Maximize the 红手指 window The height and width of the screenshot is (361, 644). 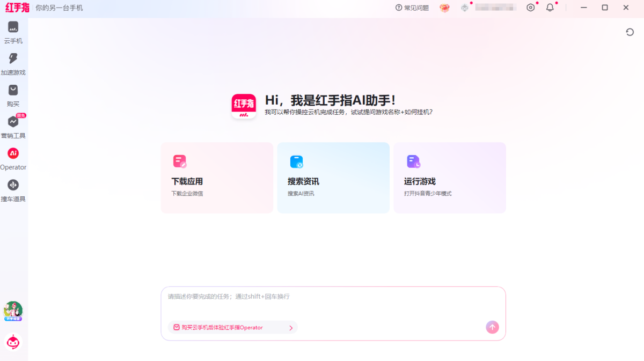coord(605,8)
